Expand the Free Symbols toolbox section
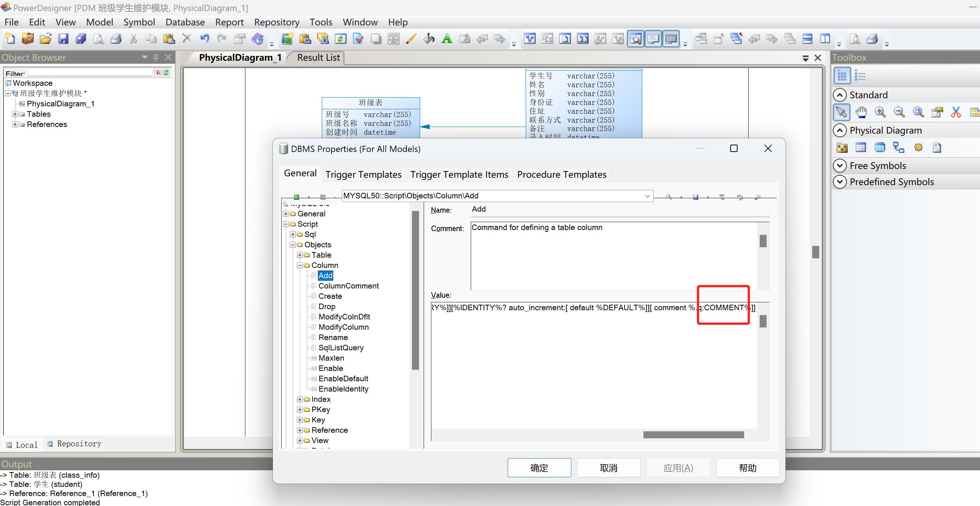980x506 pixels. pyautogui.click(x=839, y=166)
